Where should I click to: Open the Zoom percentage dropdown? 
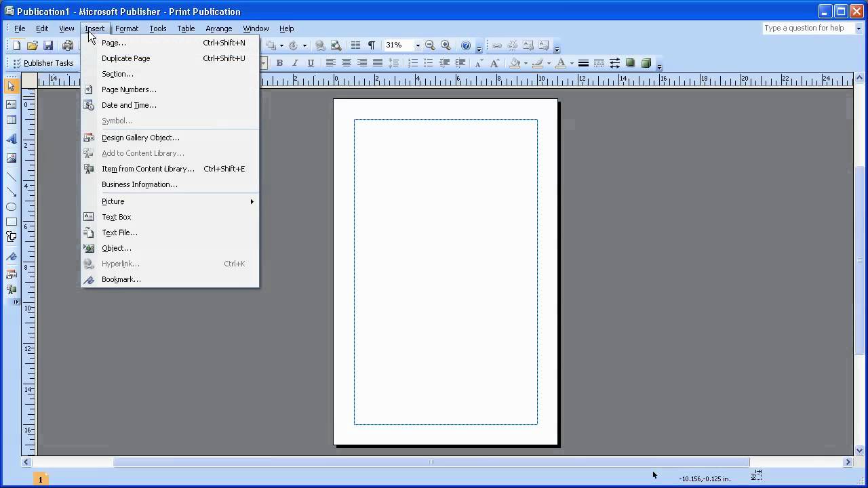(x=418, y=45)
